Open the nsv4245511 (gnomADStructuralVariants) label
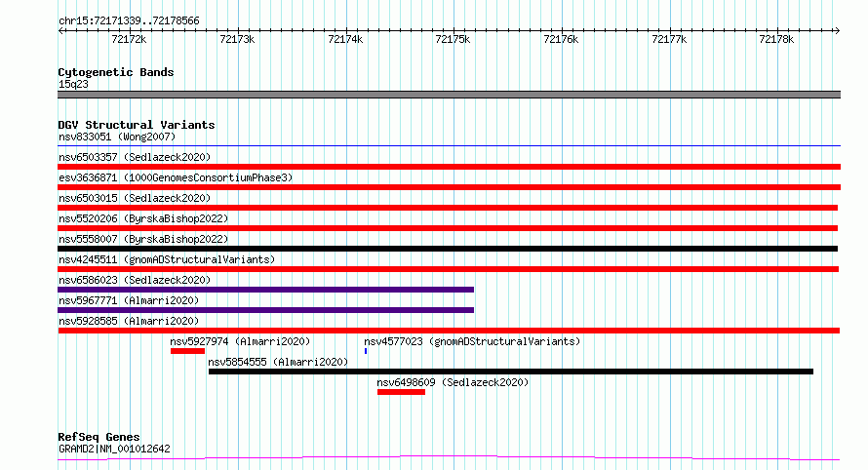Image resolution: width=868 pixels, height=470 pixels. [167, 259]
